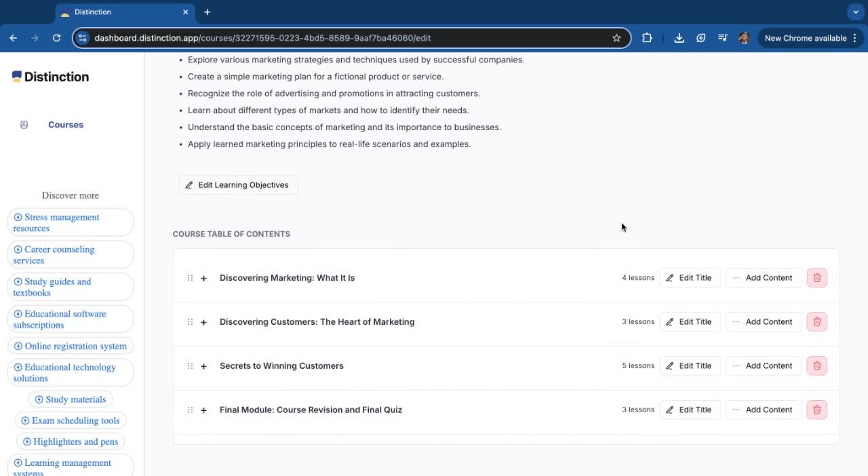Click New Chrome available update button

tap(805, 38)
